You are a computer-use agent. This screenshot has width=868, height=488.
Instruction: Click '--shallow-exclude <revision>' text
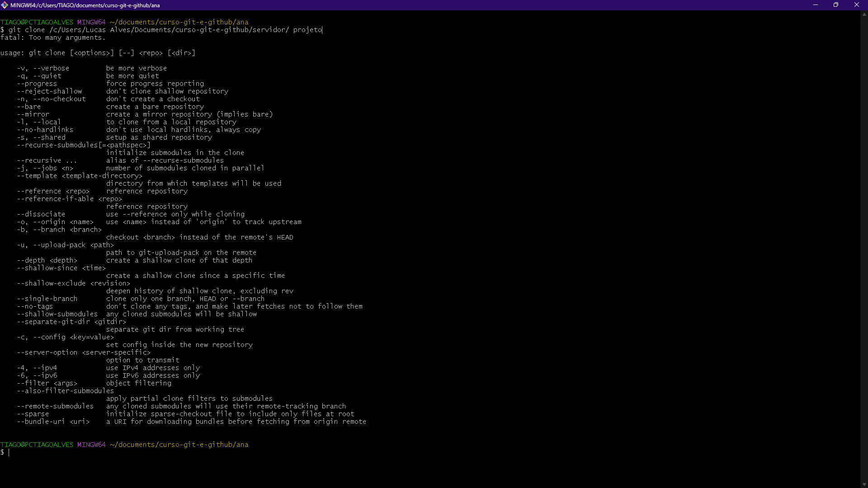pyautogui.click(x=74, y=283)
